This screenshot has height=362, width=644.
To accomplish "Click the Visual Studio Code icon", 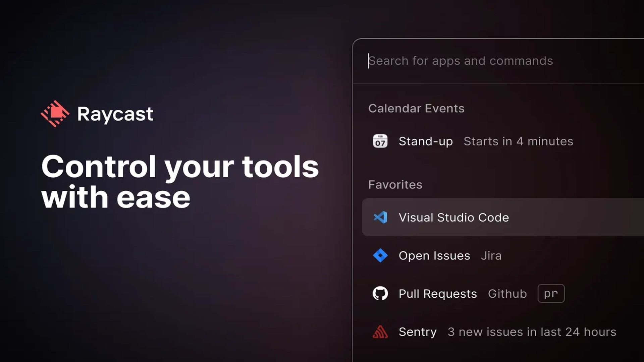I will [380, 217].
